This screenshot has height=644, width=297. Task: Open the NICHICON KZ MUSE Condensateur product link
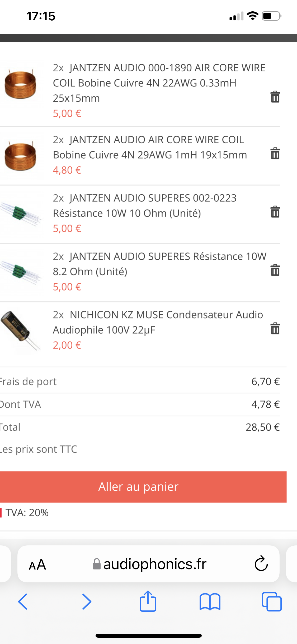pos(158,322)
